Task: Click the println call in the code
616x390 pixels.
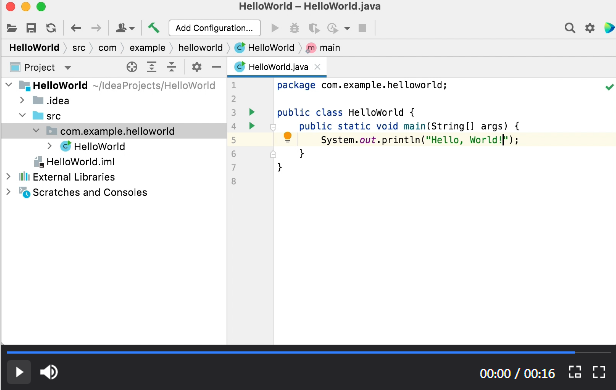Action: (x=401, y=140)
